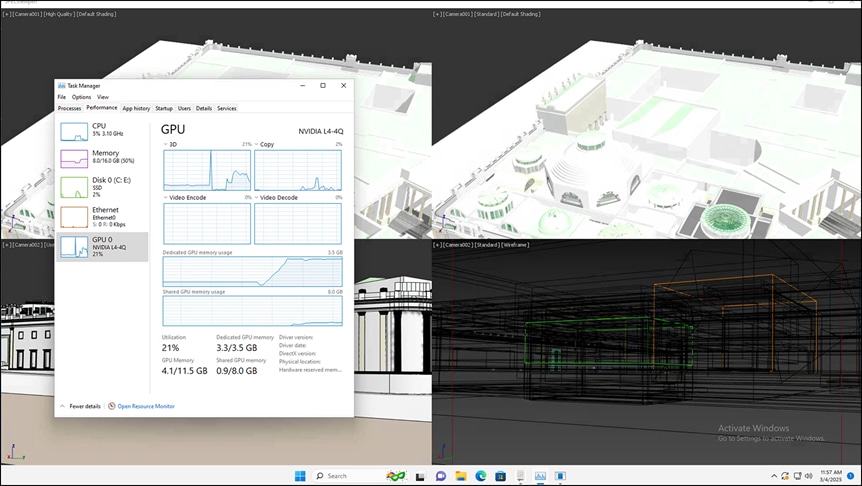Click the 4.1/11.5 GB GPU Memory value
Screen dimensions: 862x486
(x=184, y=371)
